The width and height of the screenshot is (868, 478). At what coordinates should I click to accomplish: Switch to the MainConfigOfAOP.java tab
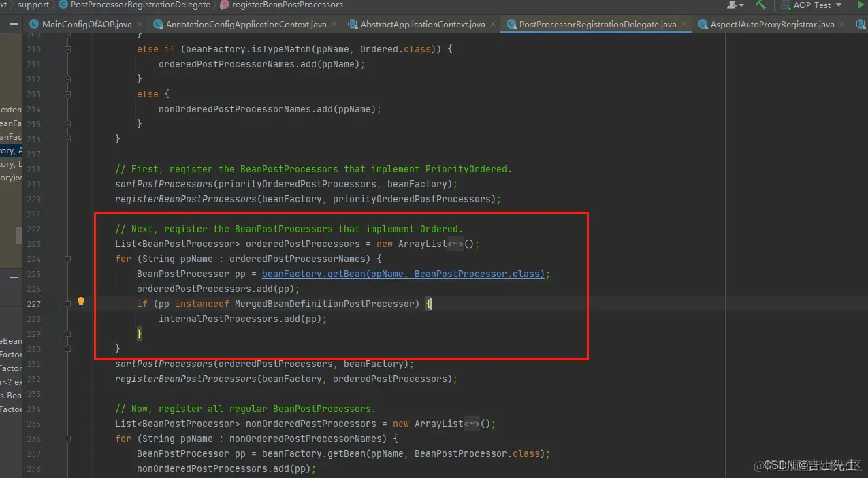pos(86,24)
